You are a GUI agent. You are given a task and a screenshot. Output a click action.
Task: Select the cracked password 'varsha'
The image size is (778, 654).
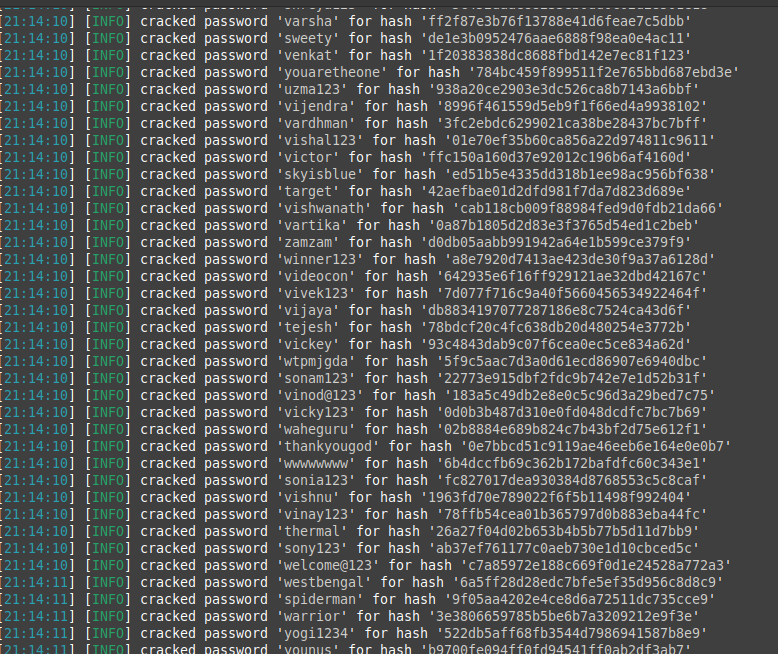pos(308,21)
